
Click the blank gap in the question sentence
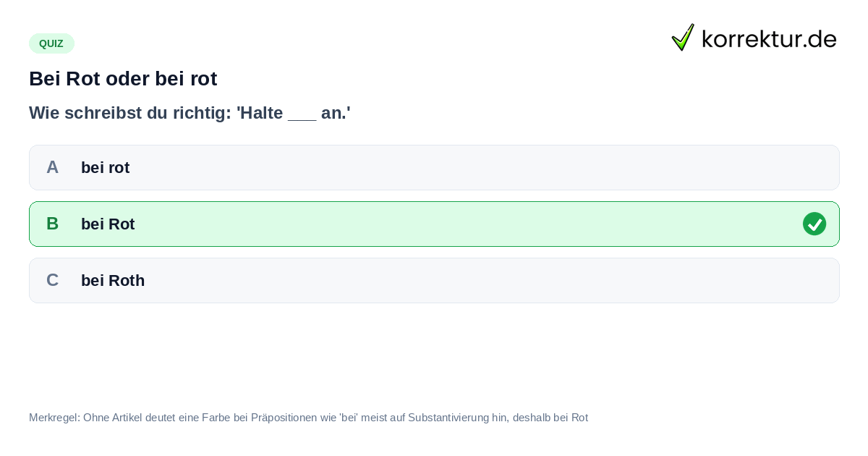pos(302,114)
